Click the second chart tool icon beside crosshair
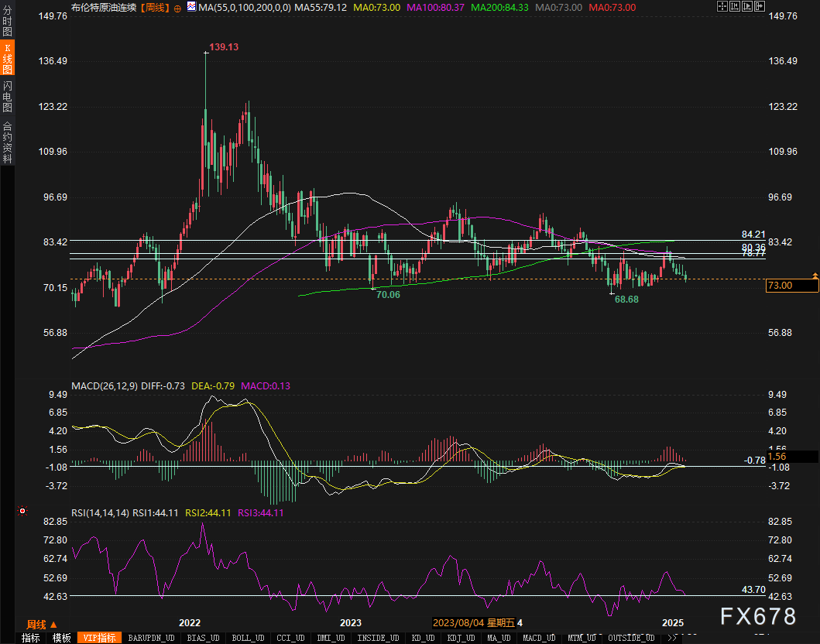 (736, 7)
